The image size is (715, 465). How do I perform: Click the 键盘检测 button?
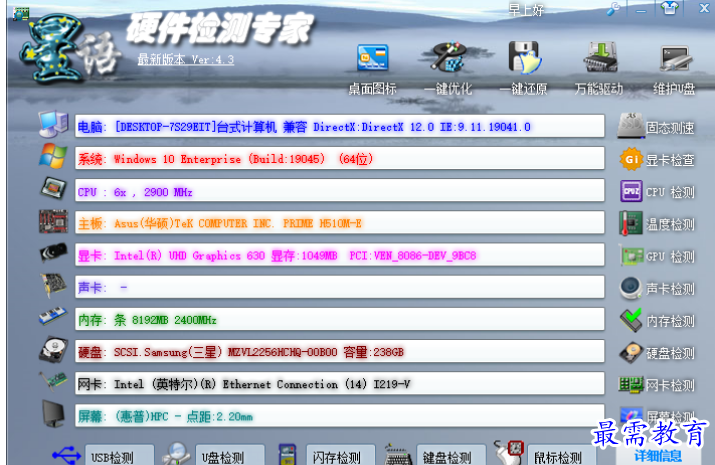coord(451,455)
